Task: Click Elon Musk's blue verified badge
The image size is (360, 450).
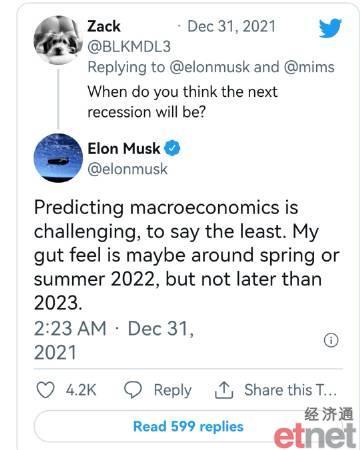Action: (172, 148)
